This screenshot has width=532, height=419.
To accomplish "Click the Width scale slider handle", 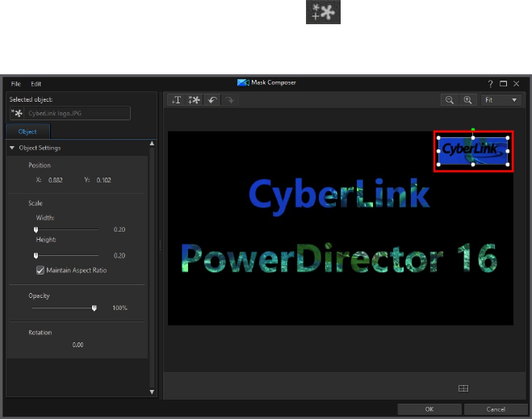I will [x=36, y=230].
